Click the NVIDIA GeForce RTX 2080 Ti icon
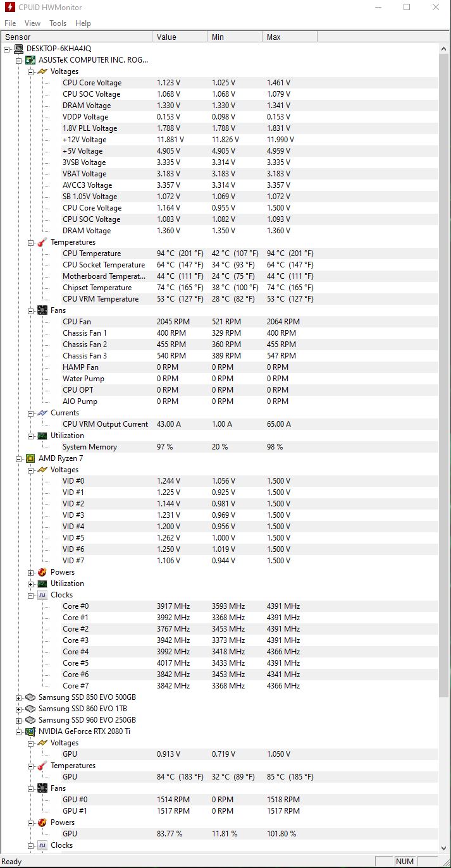The height and width of the screenshot is (868, 451). coord(30,731)
